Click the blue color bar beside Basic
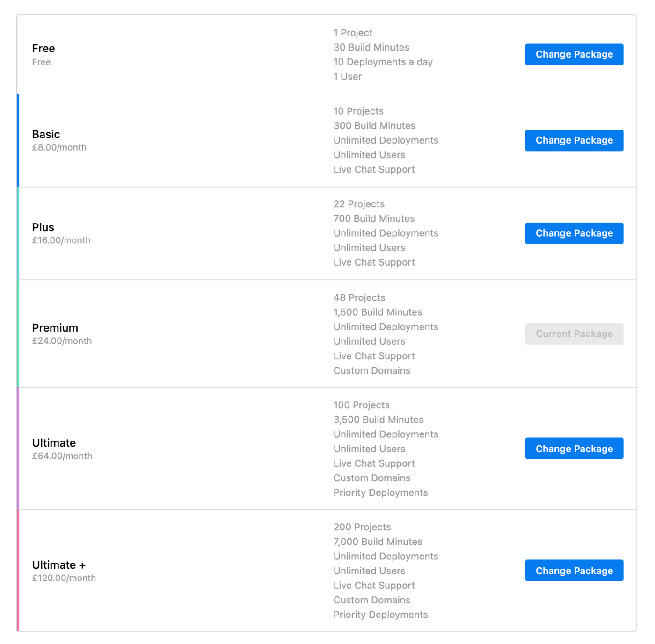Viewport: 655px width, 644px height. point(18,140)
